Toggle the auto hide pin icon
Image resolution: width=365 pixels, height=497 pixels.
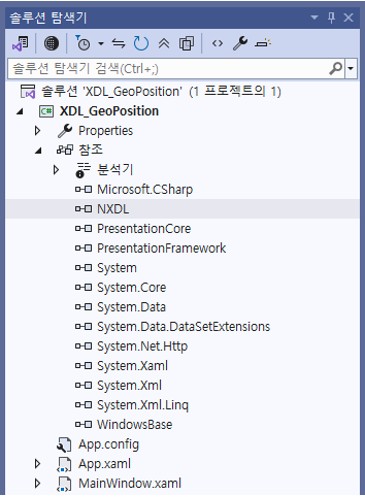click(x=331, y=17)
